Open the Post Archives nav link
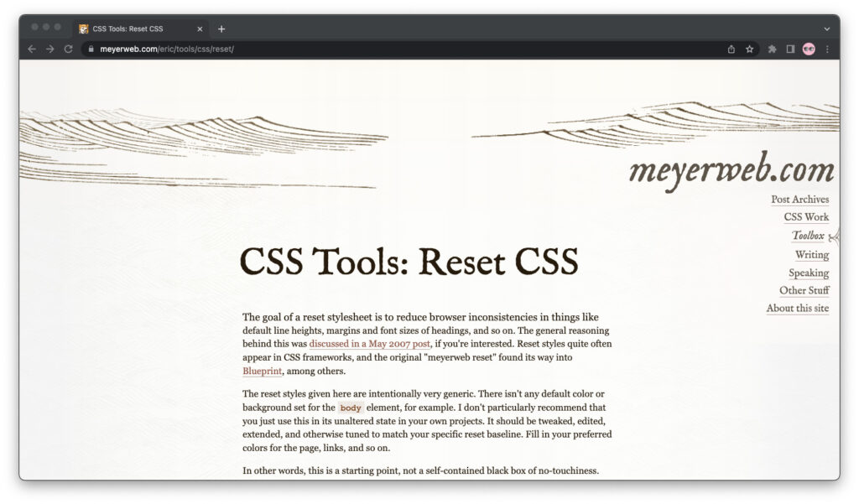Screen dimensions: 859x504 coord(799,200)
